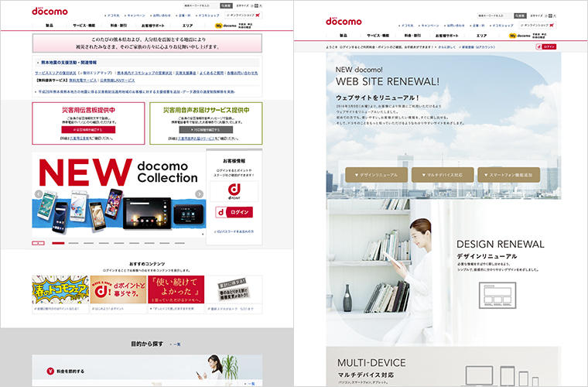Screen dimensions: 588x387
Task: Click the grey confirm button in the 災害用音声お届けサービス box
Action: tap(206, 130)
